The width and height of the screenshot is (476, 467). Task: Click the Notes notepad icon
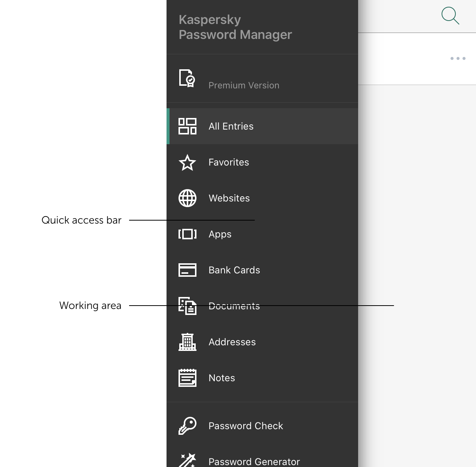187,378
